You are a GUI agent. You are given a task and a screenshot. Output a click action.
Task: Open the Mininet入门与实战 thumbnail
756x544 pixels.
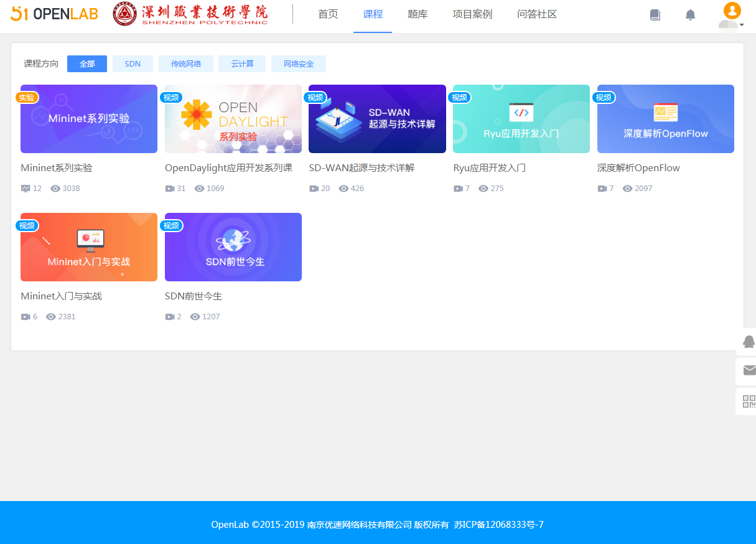pos(89,247)
